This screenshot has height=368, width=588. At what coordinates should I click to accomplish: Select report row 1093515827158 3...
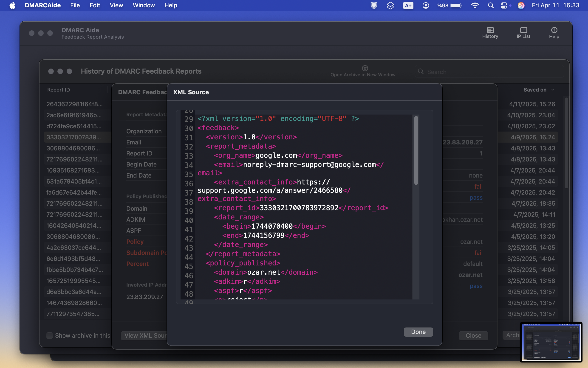pyautogui.click(x=73, y=170)
